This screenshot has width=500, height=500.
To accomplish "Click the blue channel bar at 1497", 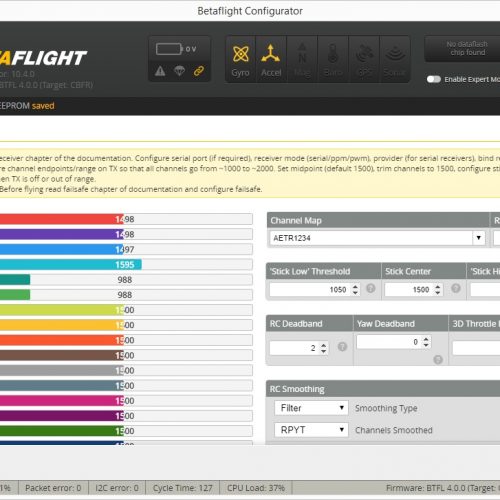I will (x=126, y=249).
